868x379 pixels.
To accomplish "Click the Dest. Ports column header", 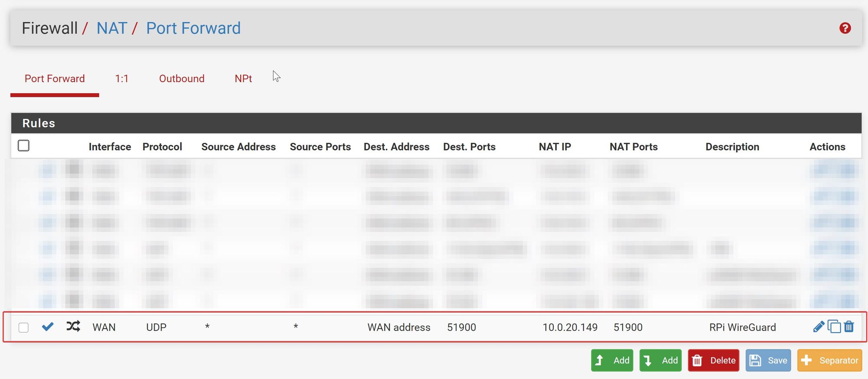I will point(469,147).
